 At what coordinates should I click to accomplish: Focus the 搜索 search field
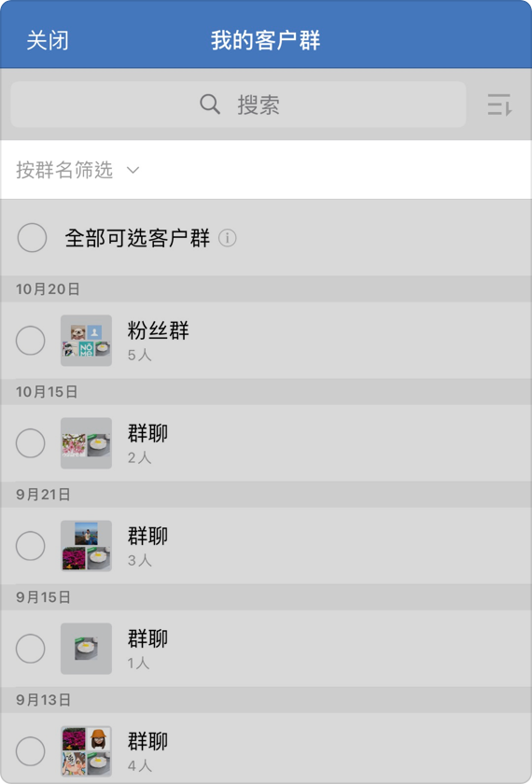pyautogui.click(x=239, y=105)
